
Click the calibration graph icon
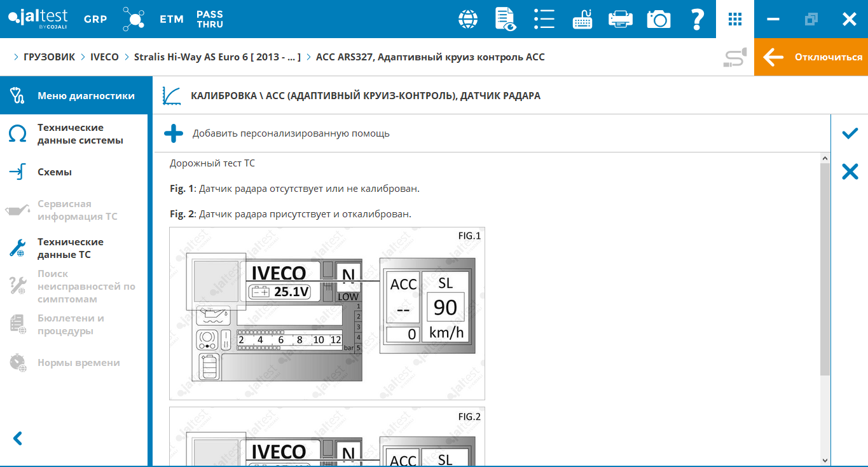(172, 96)
